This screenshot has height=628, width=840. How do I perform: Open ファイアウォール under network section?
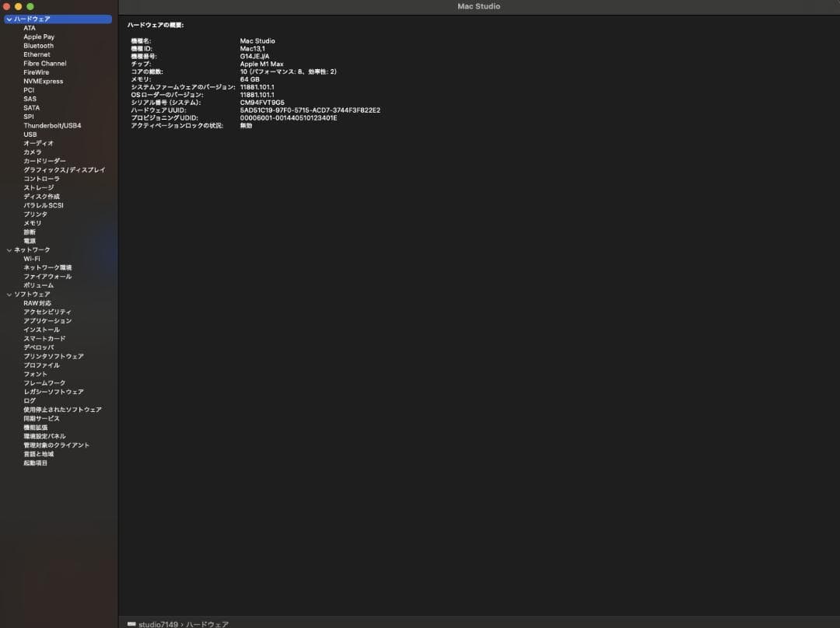click(47, 276)
